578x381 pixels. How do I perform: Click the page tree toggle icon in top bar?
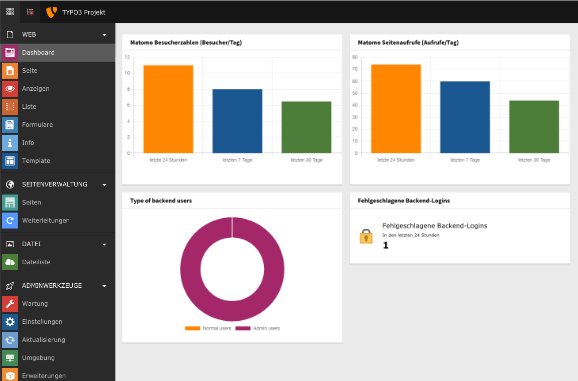pos(30,12)
